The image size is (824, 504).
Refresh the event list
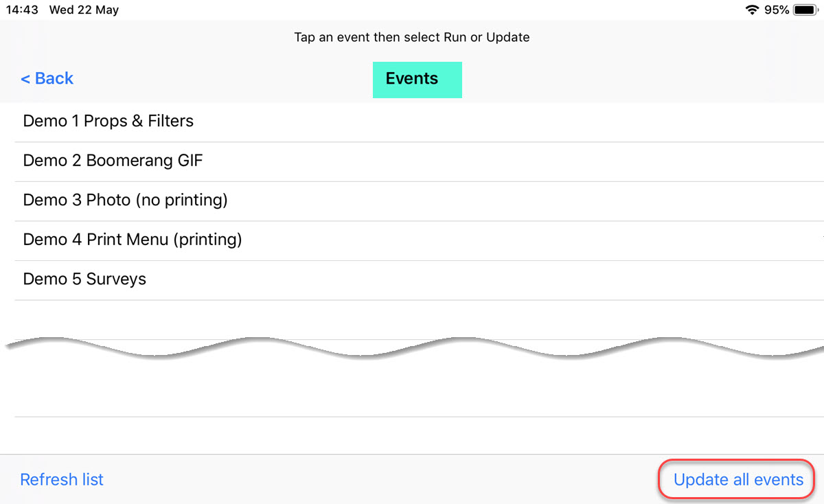point(62,479)
